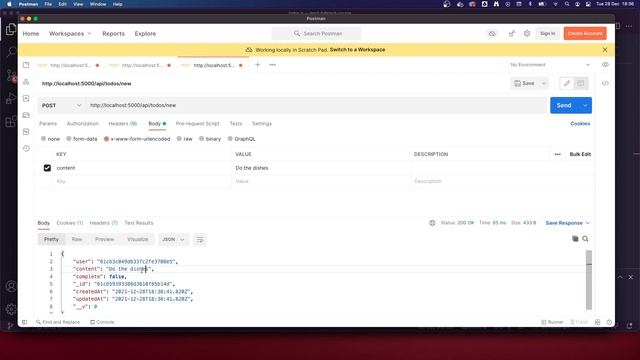640x360 pixels.
Task: Open Postman Collections sidebar icon
Action: coord(26,65)
